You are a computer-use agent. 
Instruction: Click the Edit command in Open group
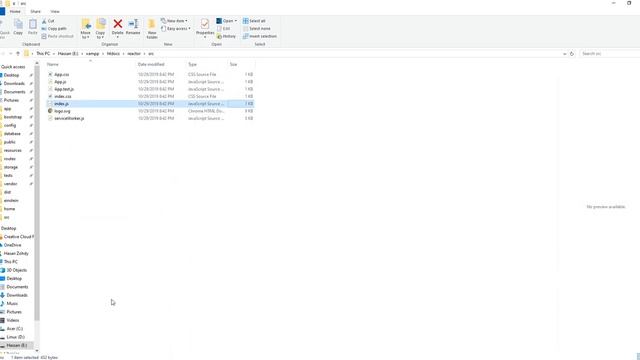click(223, 29)
